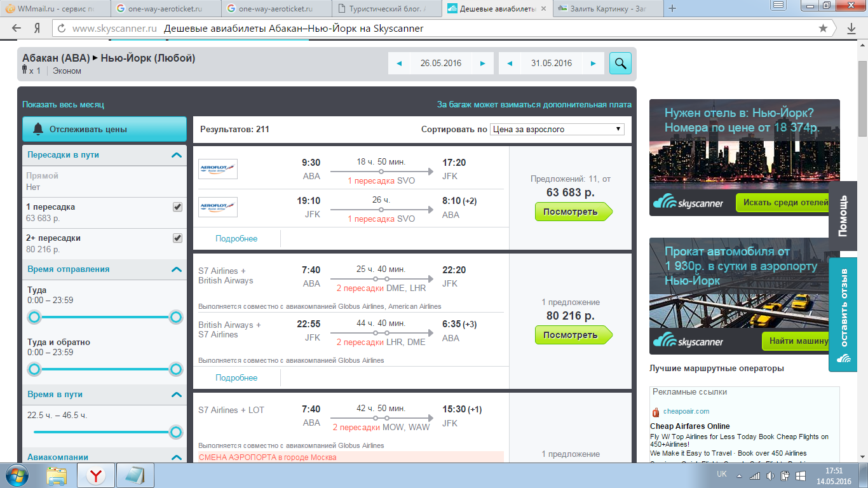Click return date field 31.05.2016
Image resolution: width=868 pixels, height=488 pixels.
tap(552, 63)
